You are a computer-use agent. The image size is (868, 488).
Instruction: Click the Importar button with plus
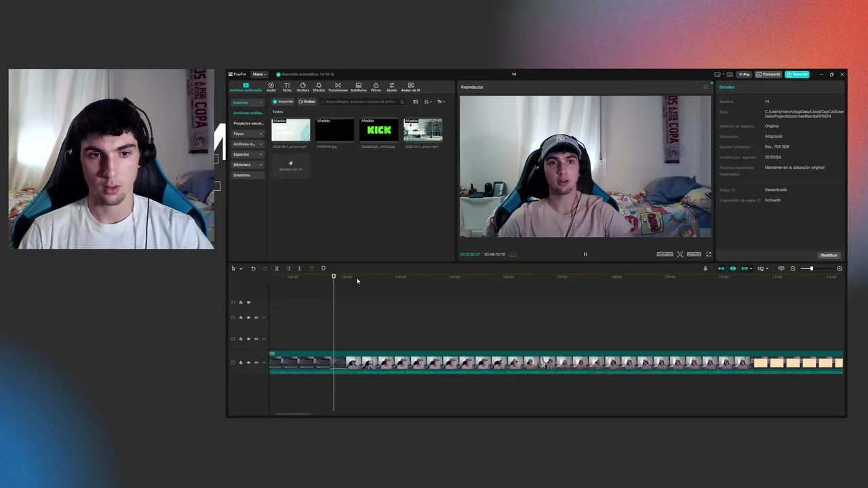[x=283, y=102]
